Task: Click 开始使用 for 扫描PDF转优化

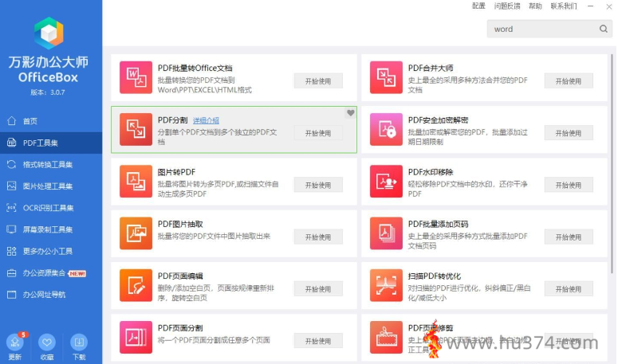Action: click(569, 289)
